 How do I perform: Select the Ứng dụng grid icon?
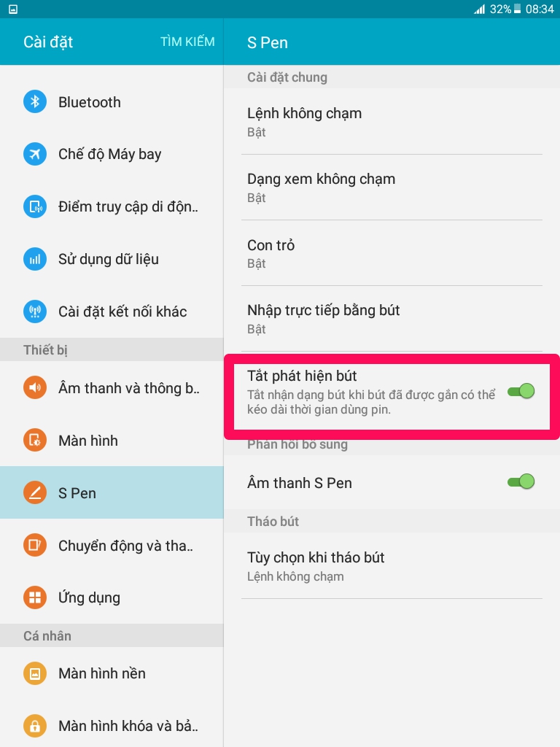point(35,597)
